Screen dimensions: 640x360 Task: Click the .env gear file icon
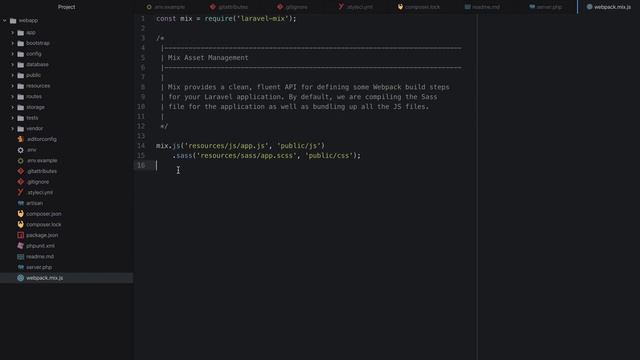[x=21, y=150]
